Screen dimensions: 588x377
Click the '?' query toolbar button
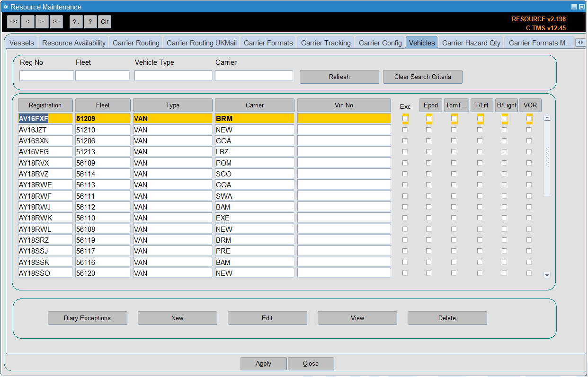pyautogui.click(x=90, y=21)
